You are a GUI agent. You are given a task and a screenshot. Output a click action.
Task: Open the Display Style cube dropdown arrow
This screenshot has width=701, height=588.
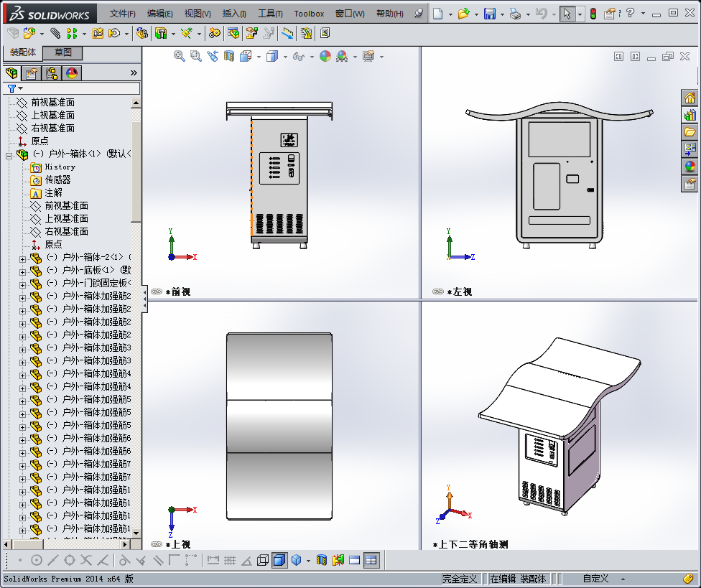tap(285, 57)
